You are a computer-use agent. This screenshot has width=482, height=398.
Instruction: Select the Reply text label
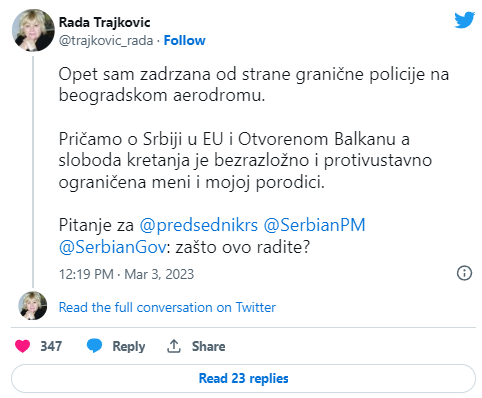click(x=129, y=347)
